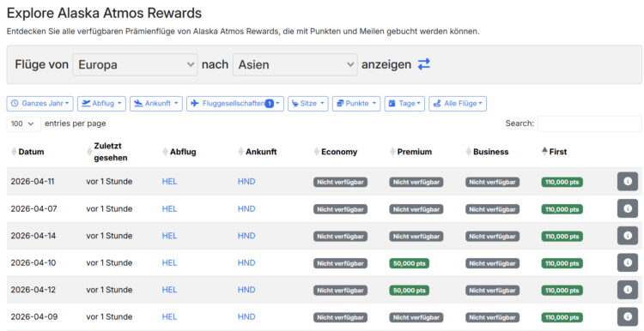Select Explore Alaska Atmos Rewards heading
The width and height of the screenshot is (644, 331).
(104, 13)
